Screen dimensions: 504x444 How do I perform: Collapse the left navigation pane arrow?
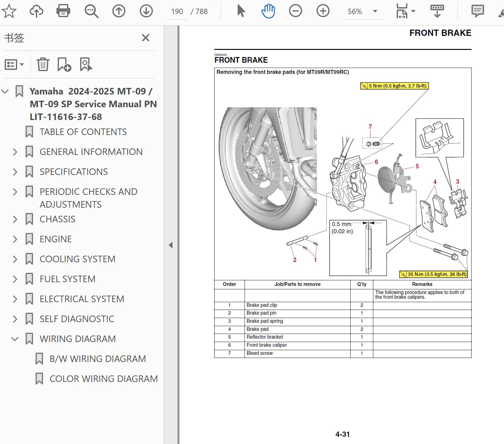pyautogui.click(x=171, y=245)
